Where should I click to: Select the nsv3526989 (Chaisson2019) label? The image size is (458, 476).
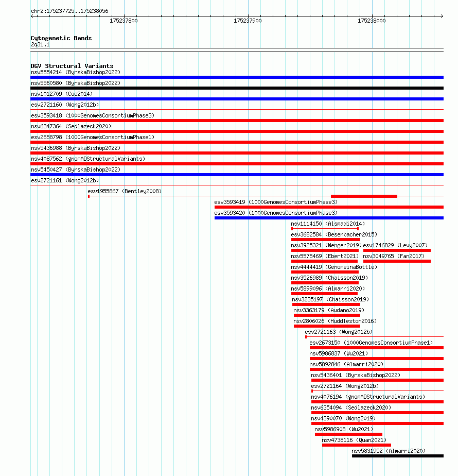tap(329, 278)
